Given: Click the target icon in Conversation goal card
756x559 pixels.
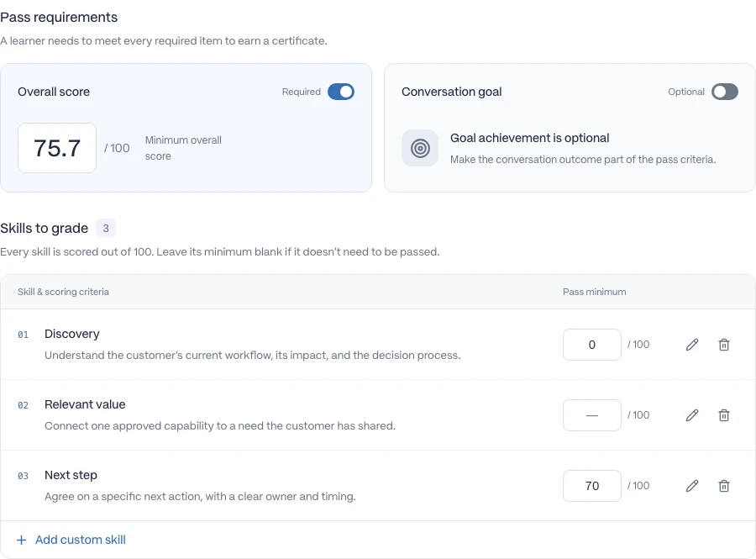Looking at the screenshot, I should (420, 148).
